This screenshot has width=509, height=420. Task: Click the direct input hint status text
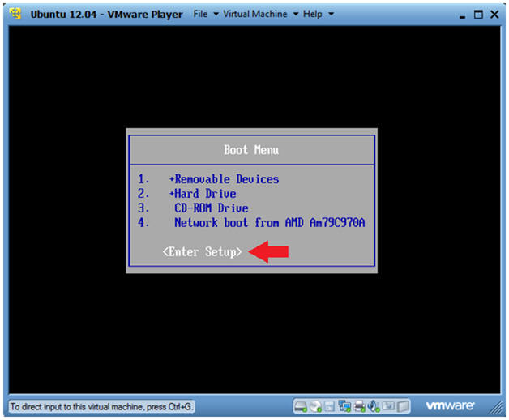[101, 407]
